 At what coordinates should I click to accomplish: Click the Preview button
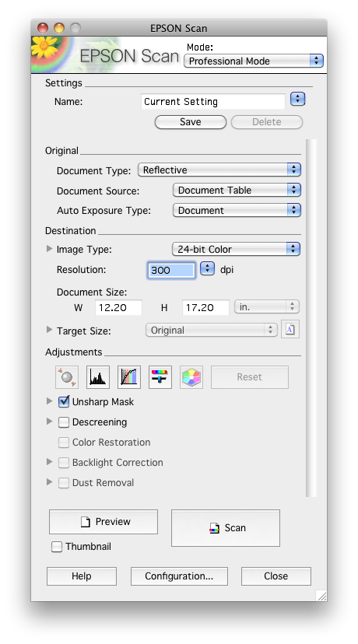click(x=104, y=522)
